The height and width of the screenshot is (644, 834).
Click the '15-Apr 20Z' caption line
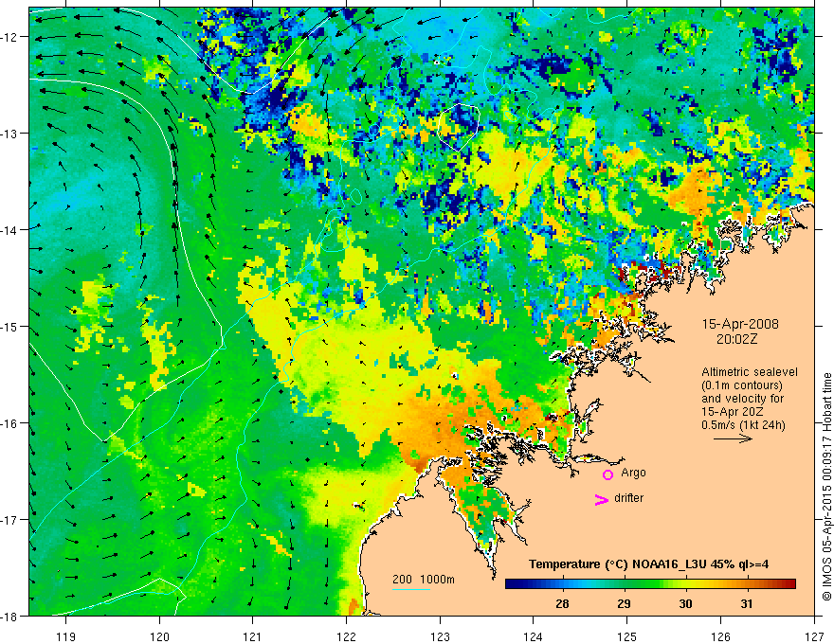(x=730, y=412)
